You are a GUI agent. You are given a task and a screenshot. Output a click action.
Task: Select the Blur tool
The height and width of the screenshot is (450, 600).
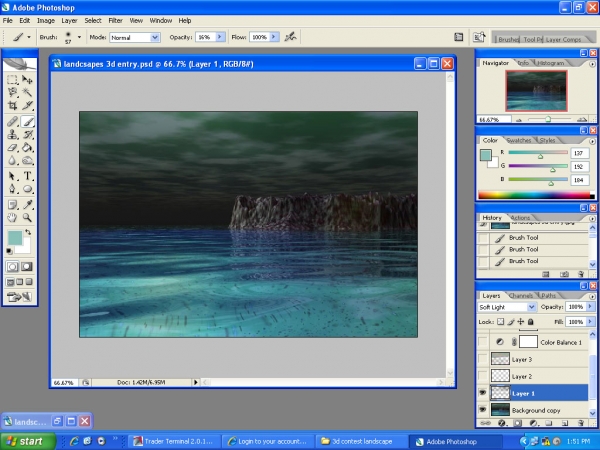click(x=12, y=160)
